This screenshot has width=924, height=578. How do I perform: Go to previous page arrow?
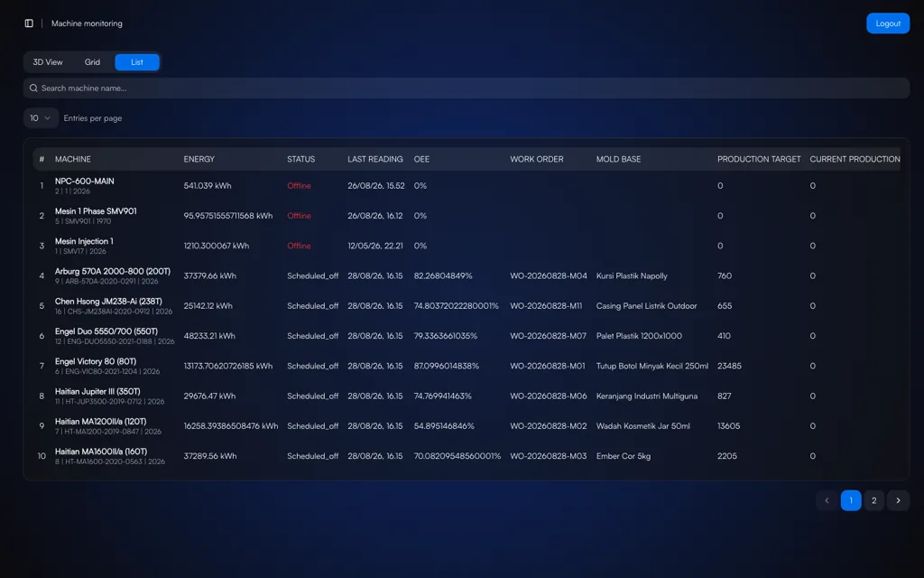pyautogui.click(x=827, y=500)
